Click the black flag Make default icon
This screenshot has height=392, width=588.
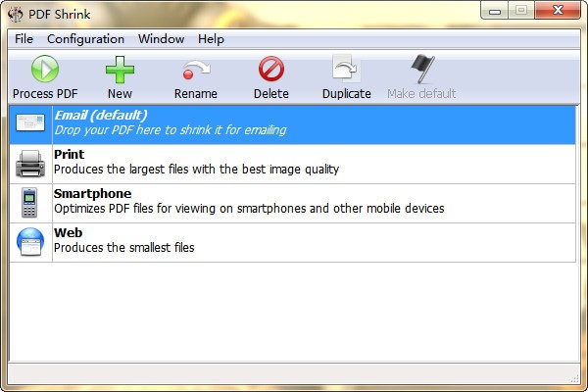tap(422, 69)
